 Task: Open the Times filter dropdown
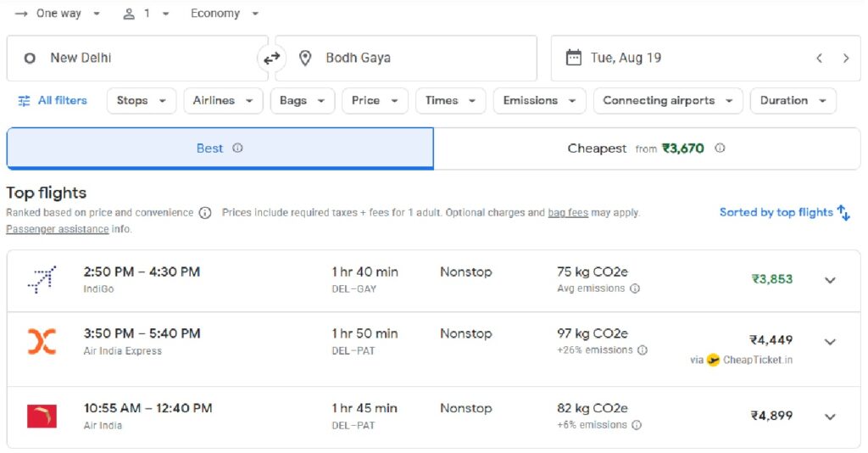(451, 101)
